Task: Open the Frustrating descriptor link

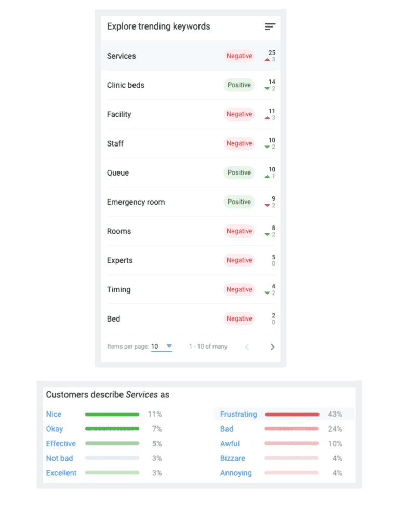Action: (238, 414)
